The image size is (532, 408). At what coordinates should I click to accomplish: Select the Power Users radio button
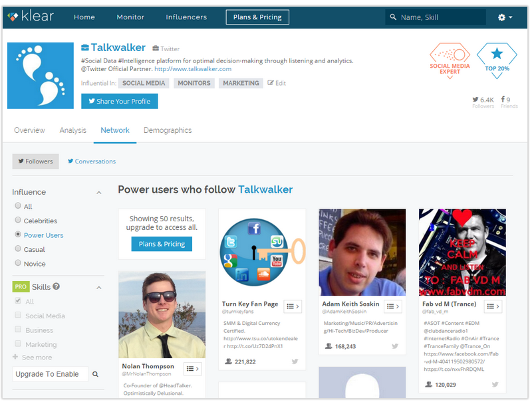(x=18, y=234)
